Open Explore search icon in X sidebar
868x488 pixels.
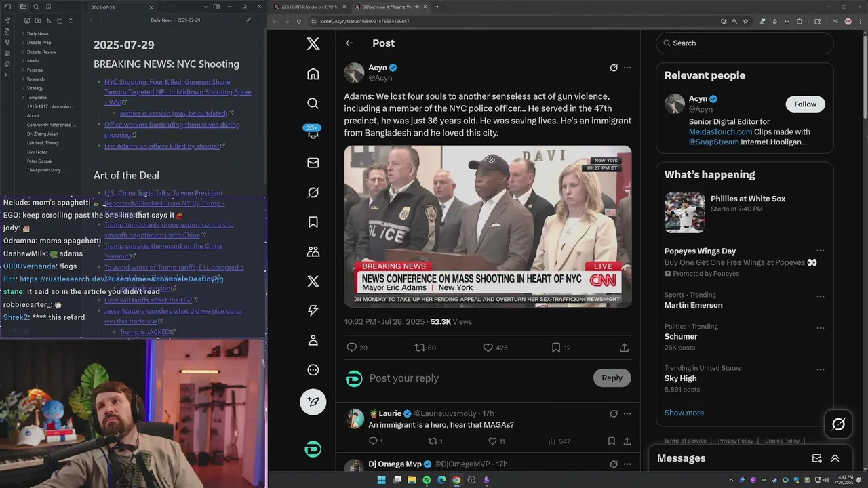click(x=313, y=103)
